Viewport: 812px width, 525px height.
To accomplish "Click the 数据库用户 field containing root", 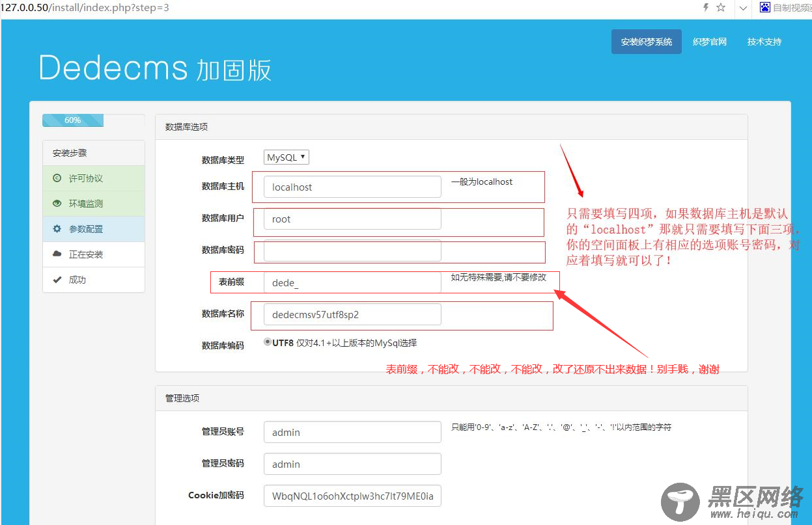I will click(x=352, y=219).
